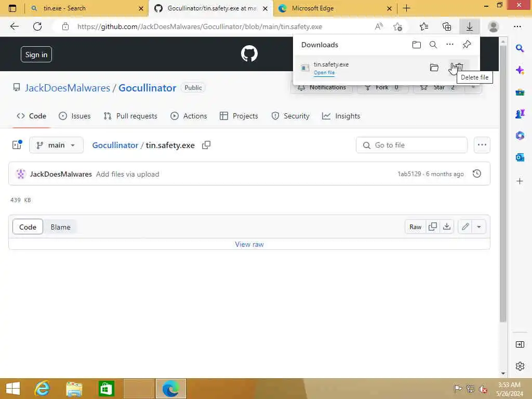The width and height of the screenshot is (532, 399).
Task: Open Outlook in the Edge sidebar
Action: tap(520, 157)
